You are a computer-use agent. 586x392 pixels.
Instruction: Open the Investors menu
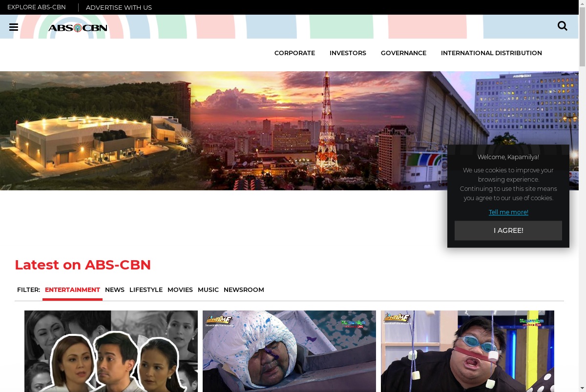[348, 53]
